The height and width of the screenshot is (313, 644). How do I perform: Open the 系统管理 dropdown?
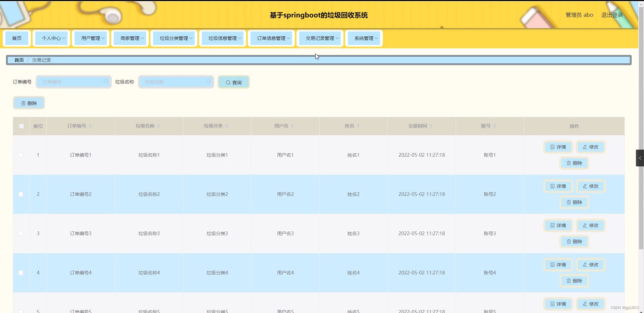click(x=364, y=38)
